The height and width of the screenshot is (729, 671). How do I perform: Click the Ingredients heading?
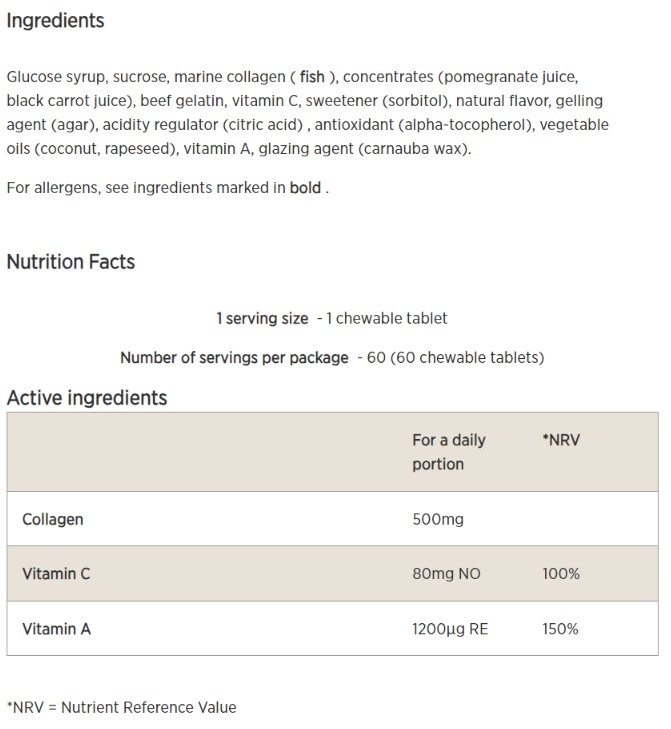coord(55,21)
